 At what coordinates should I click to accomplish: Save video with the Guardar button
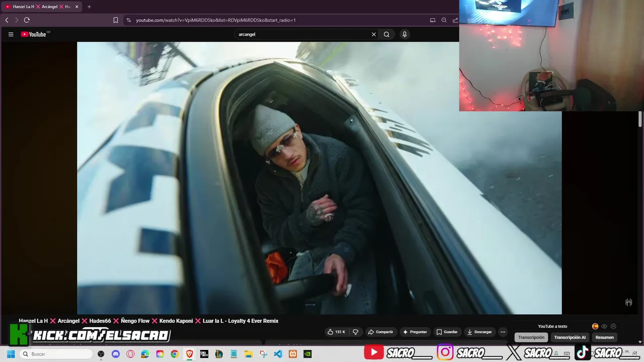(447, 332)
